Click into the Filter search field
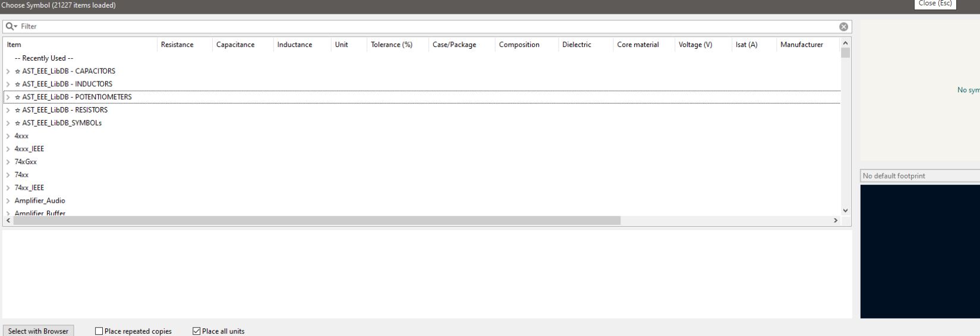This screenshot has width=980, height=336. pyautogui.click(x=416, y=27)
